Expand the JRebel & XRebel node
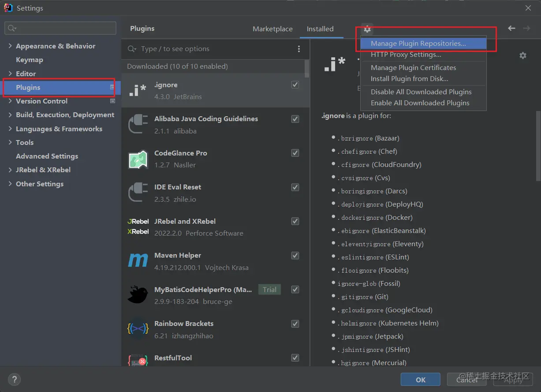Screen dimensions: 541x392 (x=10, y=170)
